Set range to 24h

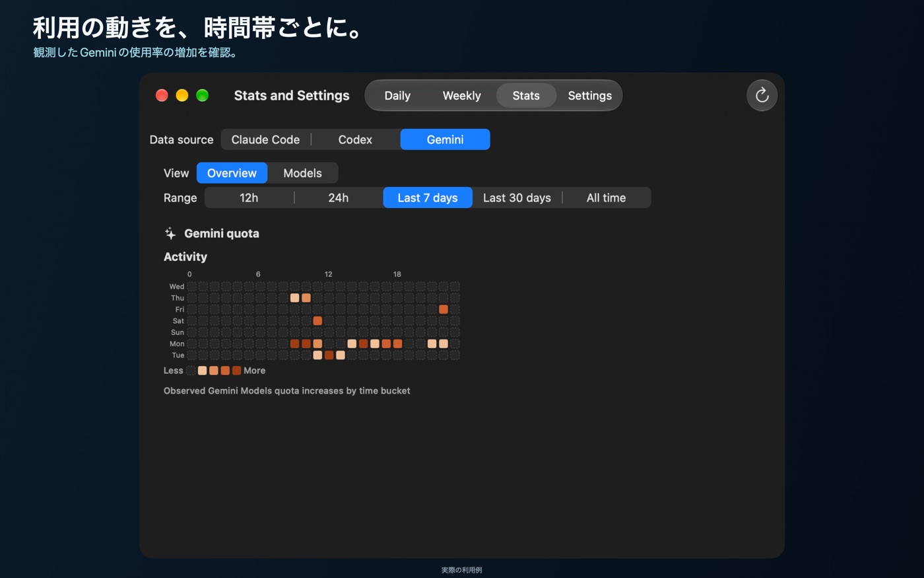point(339,198)
